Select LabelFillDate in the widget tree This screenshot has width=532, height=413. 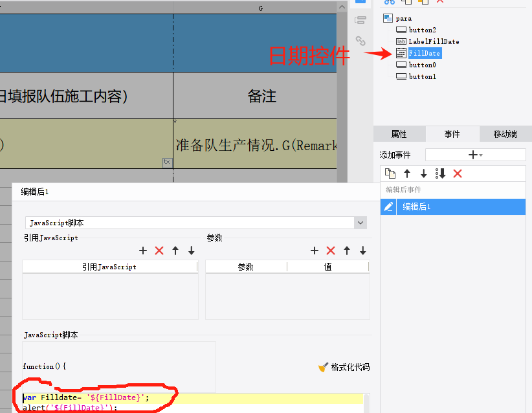[434, 41]
